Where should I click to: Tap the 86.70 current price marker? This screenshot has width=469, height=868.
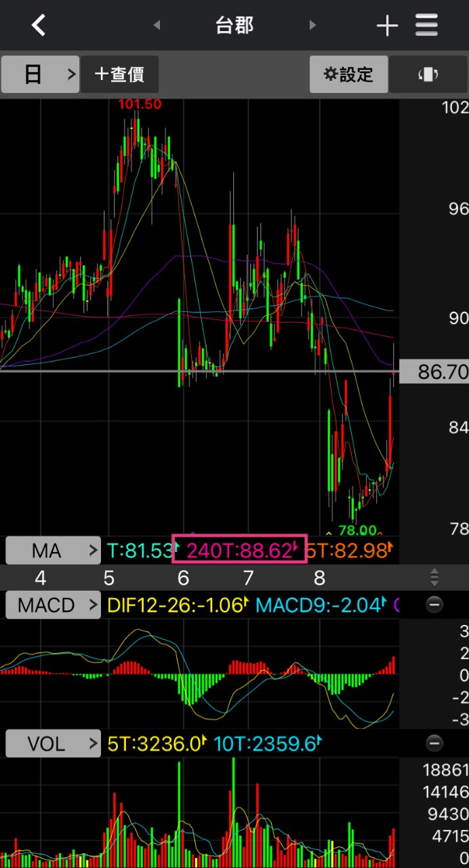[434, 371]
